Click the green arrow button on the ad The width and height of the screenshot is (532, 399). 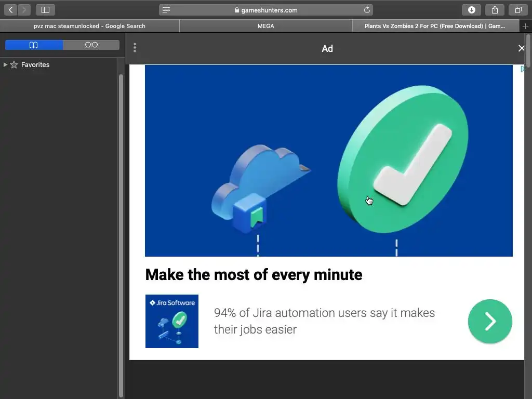[x=490, y=321]
